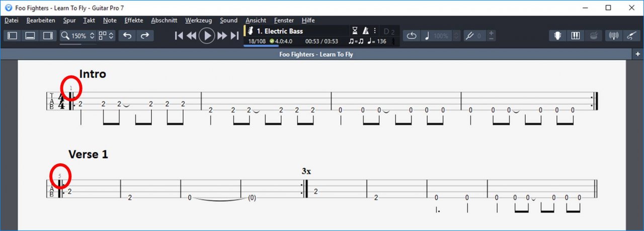Fast forward to the next bar
The image size is (644, 231).
(x=222, y=36)
